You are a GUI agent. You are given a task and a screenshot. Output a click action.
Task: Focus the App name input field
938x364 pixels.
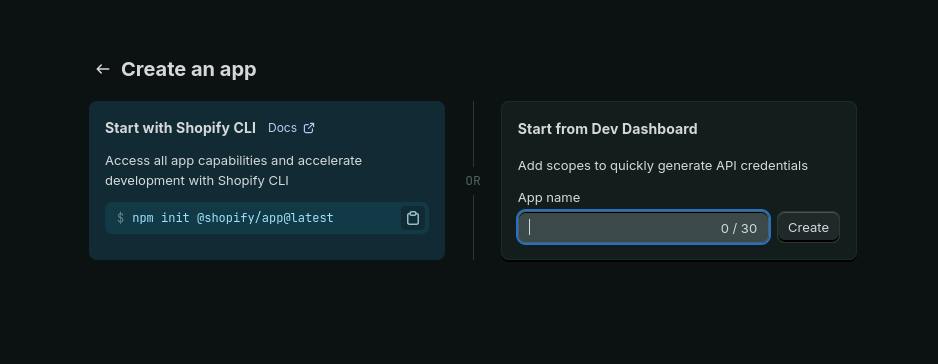click(643, 228)
